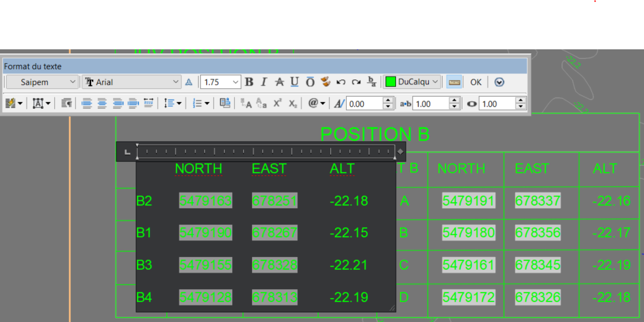
Task: Open the bullets and numbering dropdown
Action: coord(201,103)
